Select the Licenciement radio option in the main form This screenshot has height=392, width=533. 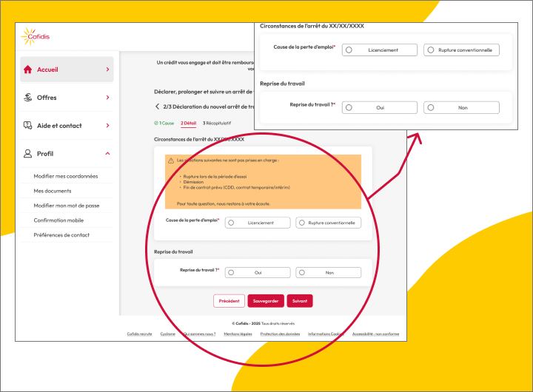tap(232, 223)
